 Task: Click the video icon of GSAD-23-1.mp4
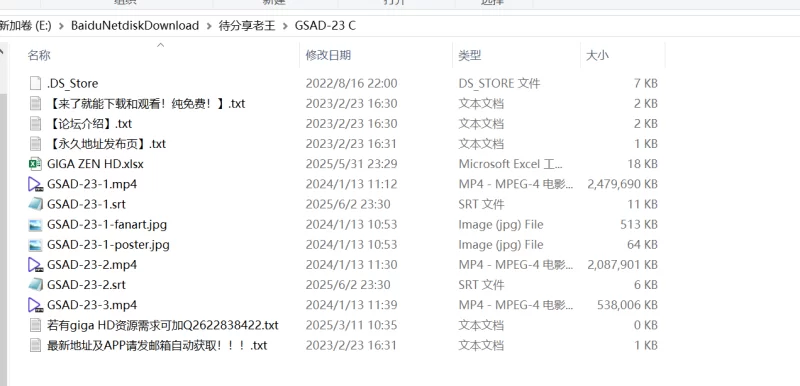(35, 184)
